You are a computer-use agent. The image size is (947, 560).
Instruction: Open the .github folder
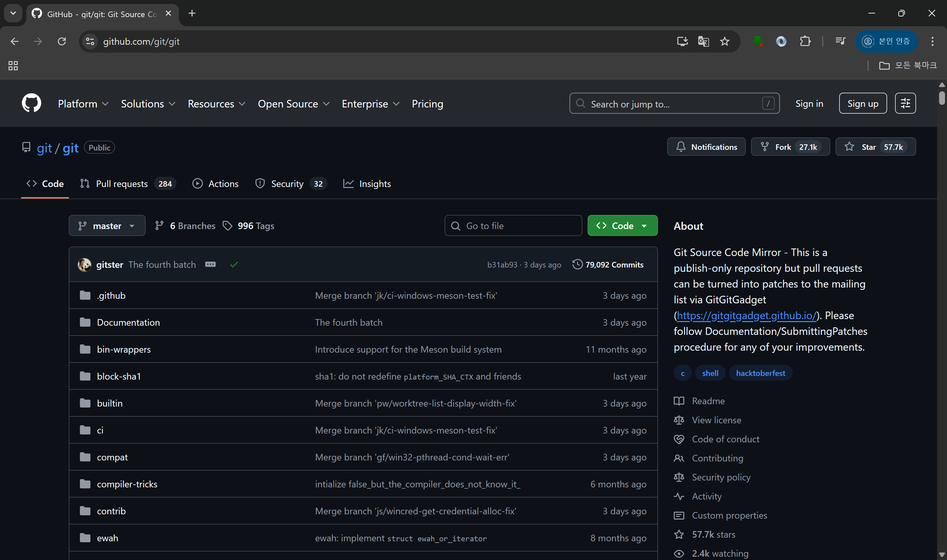(x=111, y=295)
